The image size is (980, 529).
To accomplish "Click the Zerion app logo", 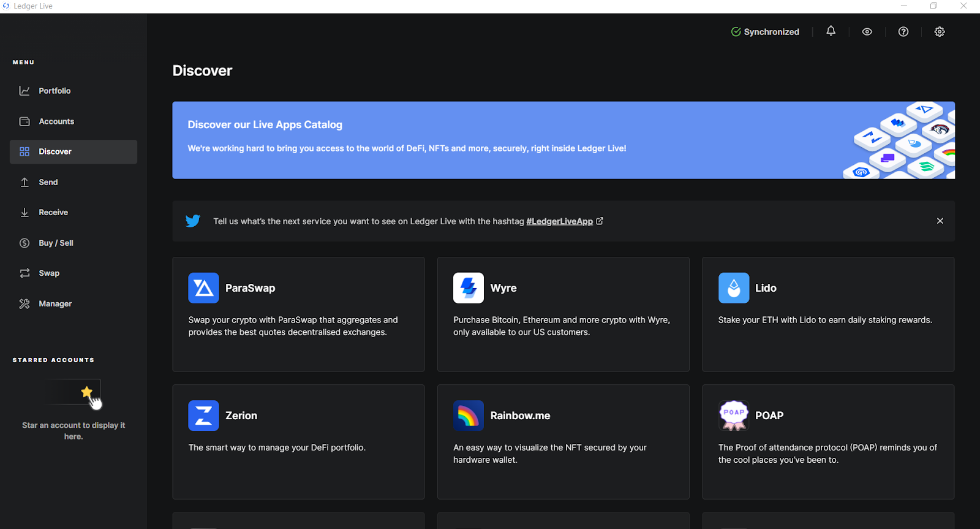I will click(x=203, y=416).
